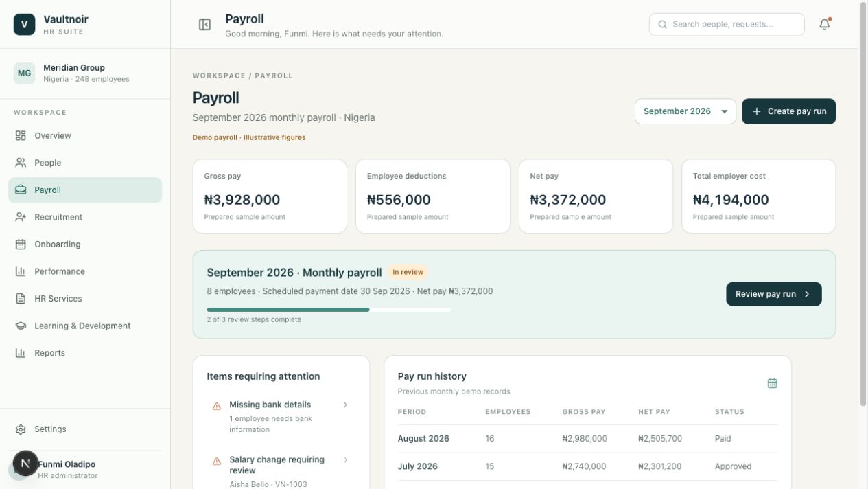Click the Performance bar chart icon

(21, 271)
